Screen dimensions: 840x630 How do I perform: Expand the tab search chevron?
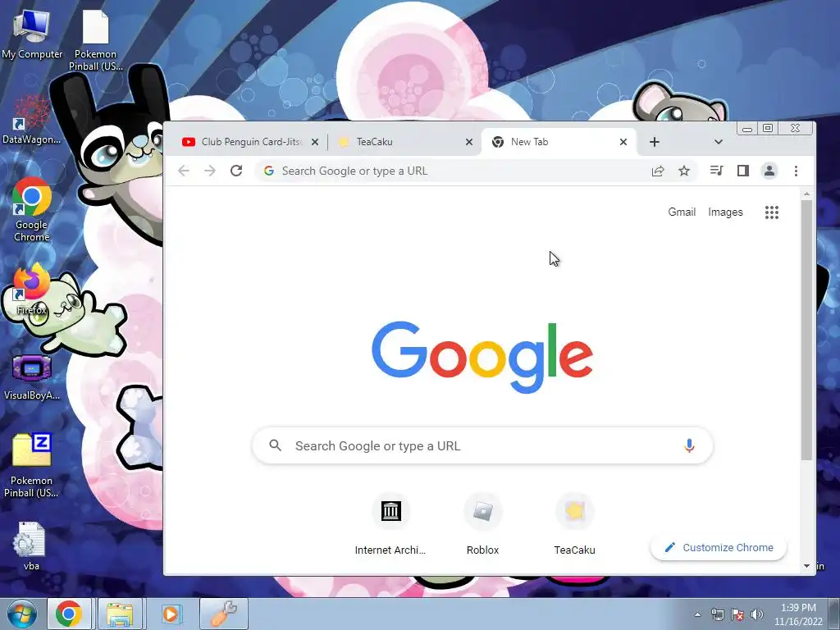(x=719, y=142)
